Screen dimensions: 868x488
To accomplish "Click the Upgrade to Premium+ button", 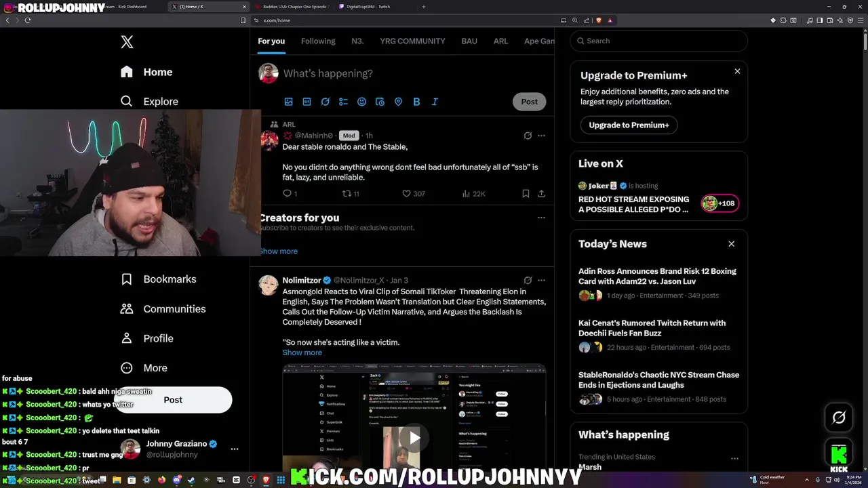I will tap(629, 125).
